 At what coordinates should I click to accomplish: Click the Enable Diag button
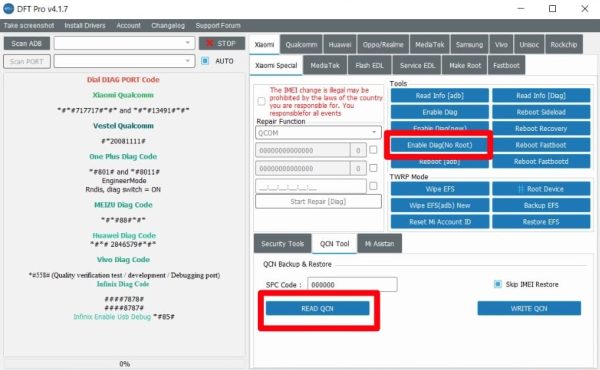440,112
